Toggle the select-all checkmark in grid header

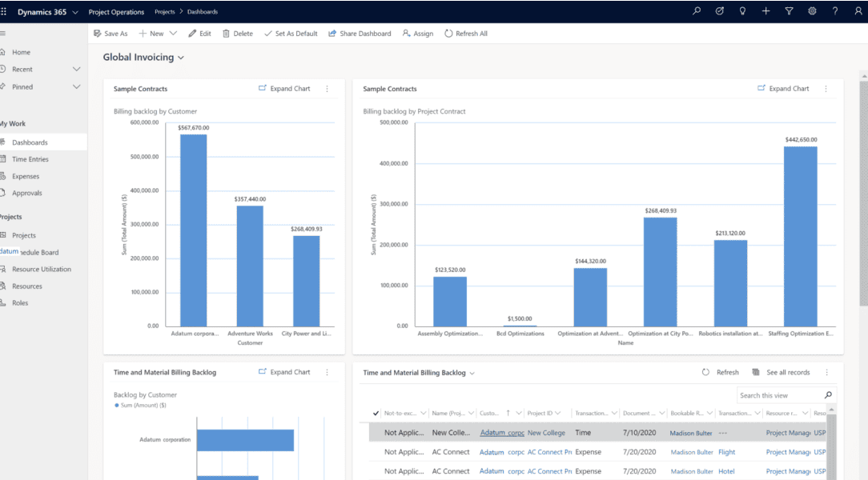[x=376, y=413]
